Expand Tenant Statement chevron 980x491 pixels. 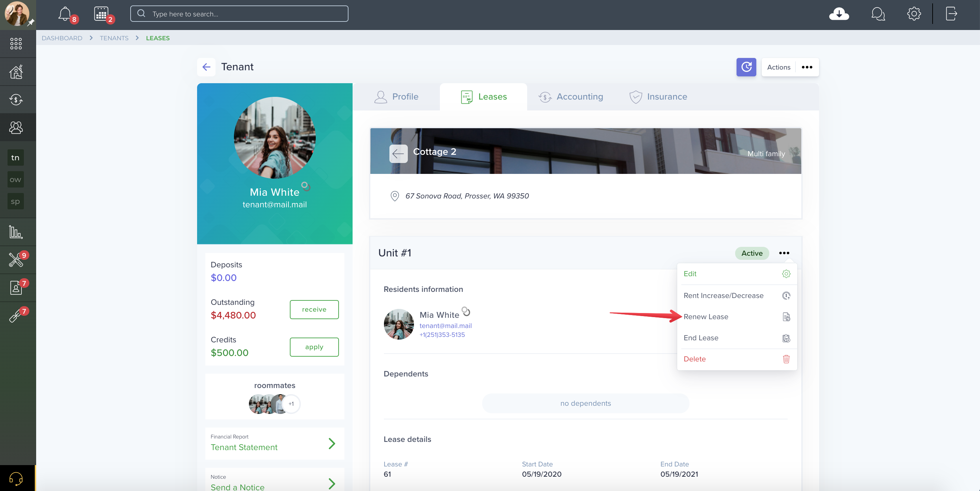pyautogui.click(x=332, y=444)
